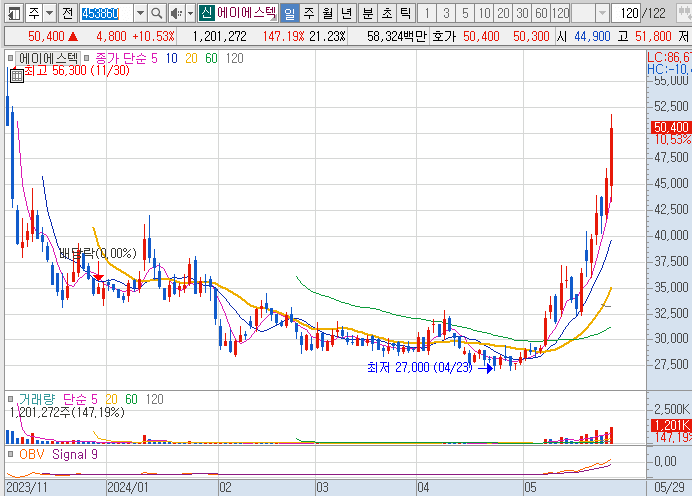The height and width of the screenshot is (496, 692).
Task: Click the small square before 종가 단순
Action: 86,58
